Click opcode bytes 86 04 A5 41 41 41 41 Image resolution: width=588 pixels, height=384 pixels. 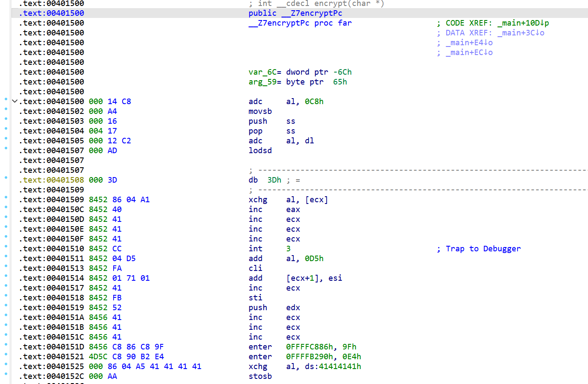tap(155, 367)
